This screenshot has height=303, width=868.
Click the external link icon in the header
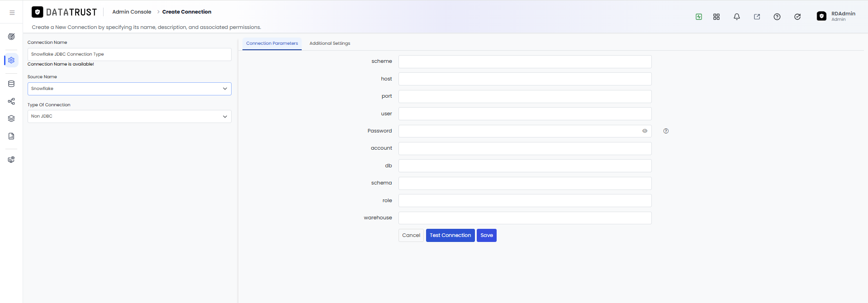757,17
